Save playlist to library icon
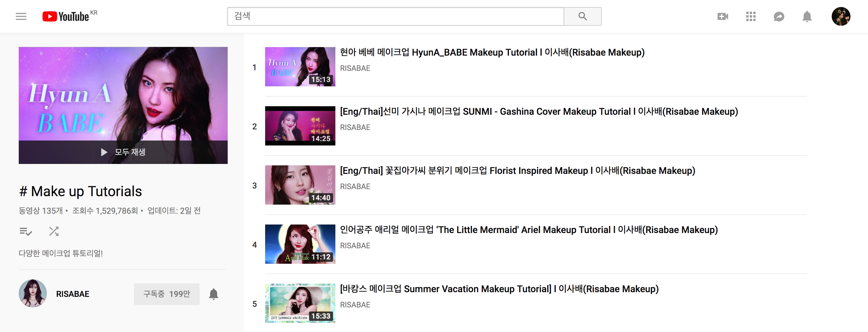The width and height of the screenshot is (868, 332). click(26, 231)
